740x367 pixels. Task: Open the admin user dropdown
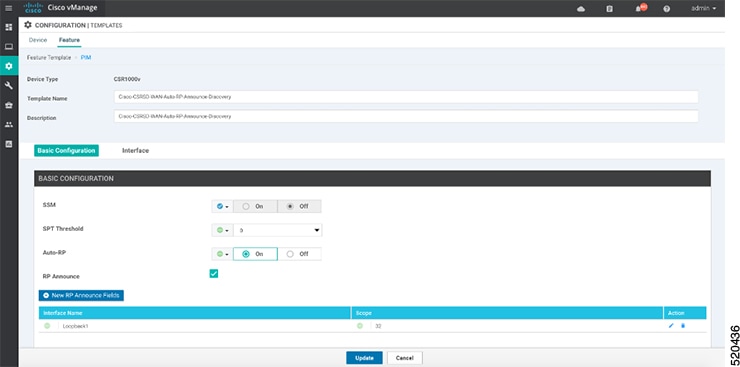[x=704, y=8]
